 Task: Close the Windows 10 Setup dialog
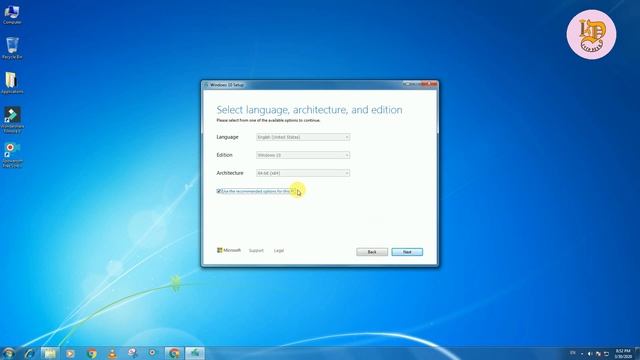click(x=429, y=84)
